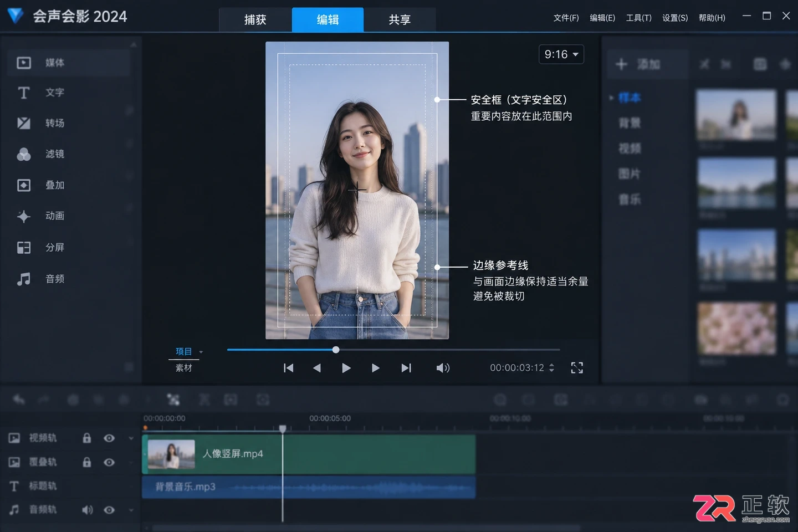Select the 人像竖屏.mp4 clip on timeline

[309, 454]
